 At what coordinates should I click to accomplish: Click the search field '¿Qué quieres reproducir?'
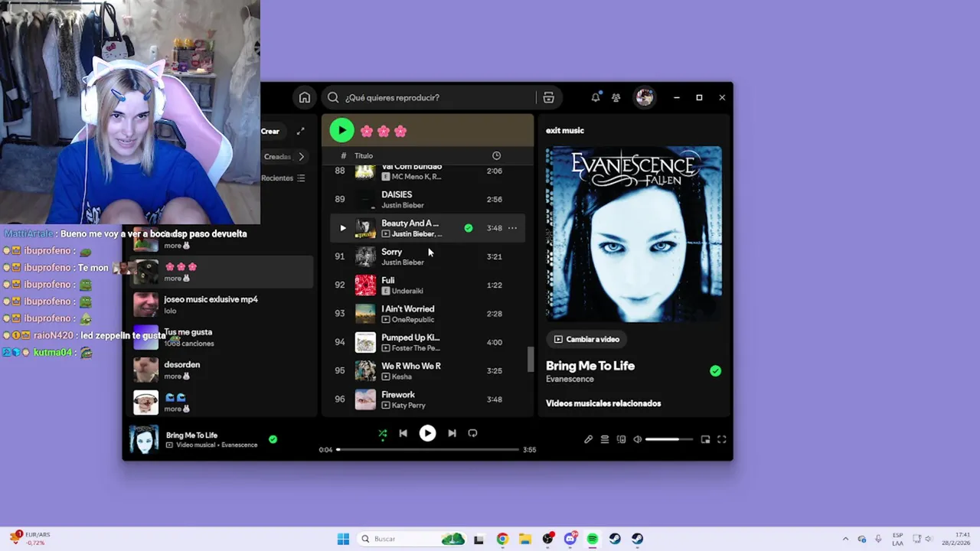[429, 97]
